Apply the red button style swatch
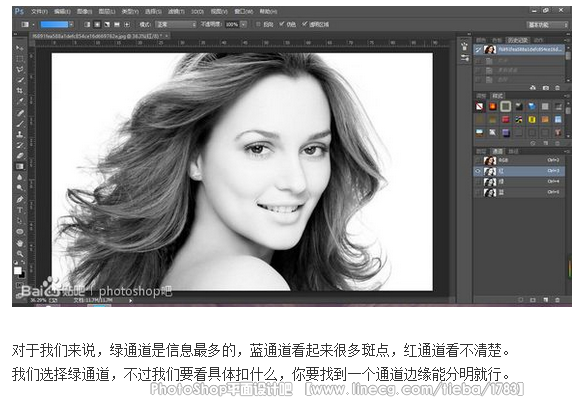Image resolution: width=574 pixels, height=406 pixels. pos(506,119)
